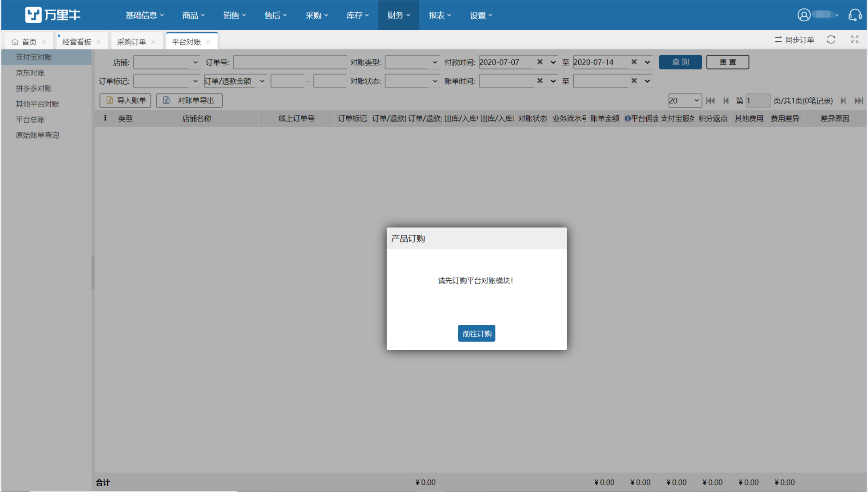Select 支付宝对账 in sidebar

(47, 57)
